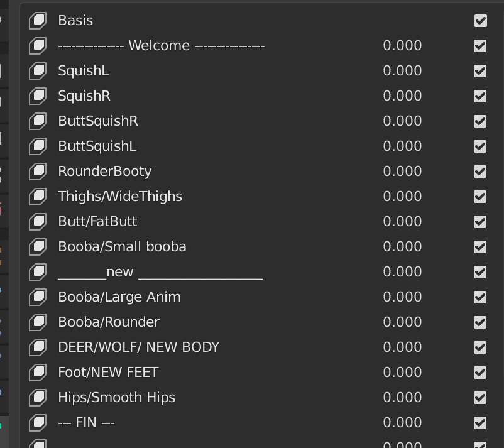Click the shape key icon for Booba/Rounder
The width and height of the screenshot is (504, 448).
click(38, 322)
